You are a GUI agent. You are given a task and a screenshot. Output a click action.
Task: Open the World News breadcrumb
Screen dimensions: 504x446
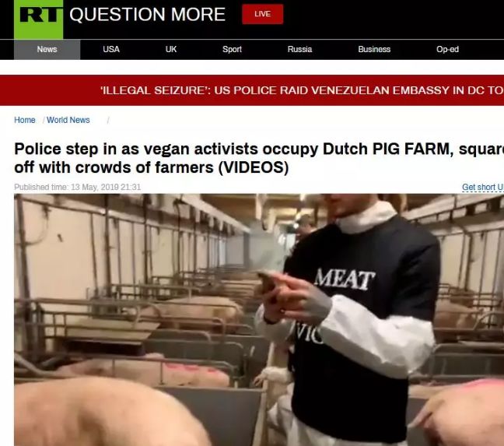tap(68, 120)
